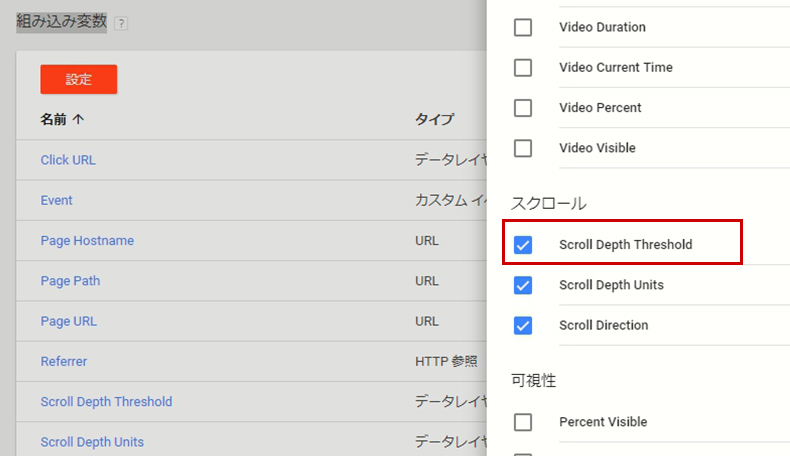The image size is (790, 456).
Task: Click the help question mark icon
Action: 121,23
